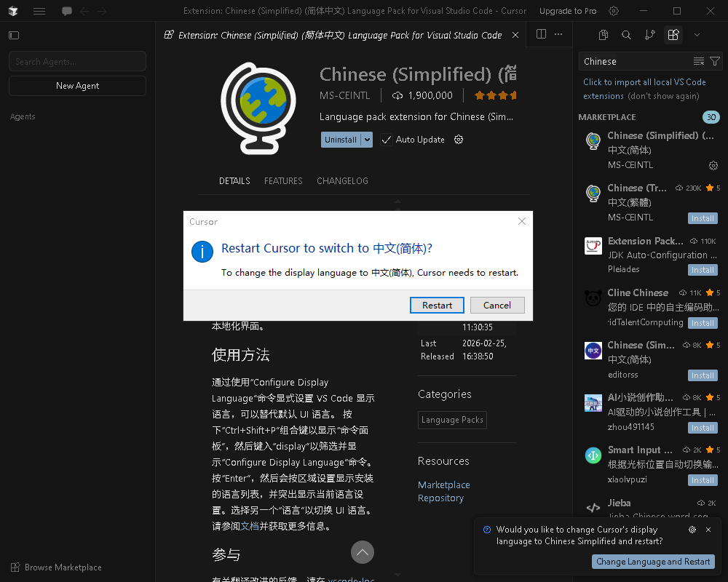
Task: Expand the Uninstall button dropdown arrow
Action: click(x=368, y=140)
